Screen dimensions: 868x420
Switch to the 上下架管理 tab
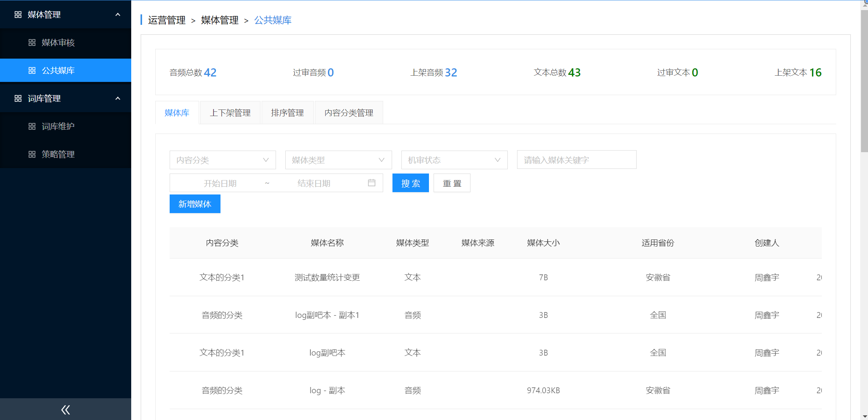[230, 113]
